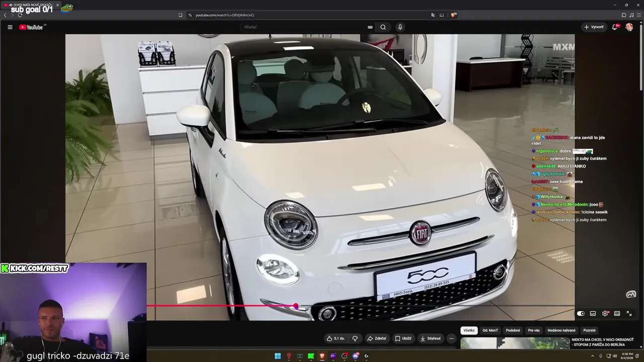Select the 'Nedávno nahrané' filter chip

(561, 330)
